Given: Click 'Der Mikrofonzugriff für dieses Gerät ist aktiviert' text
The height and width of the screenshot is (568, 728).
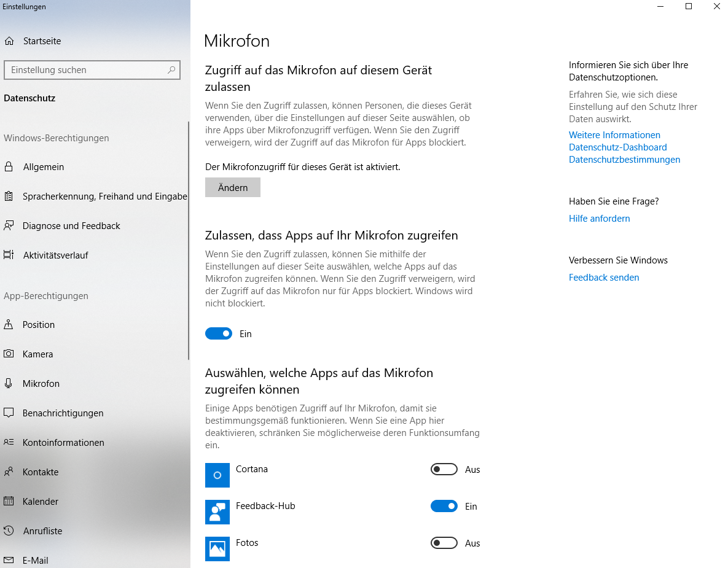Looking at the screenshot, I should point(303,166).
